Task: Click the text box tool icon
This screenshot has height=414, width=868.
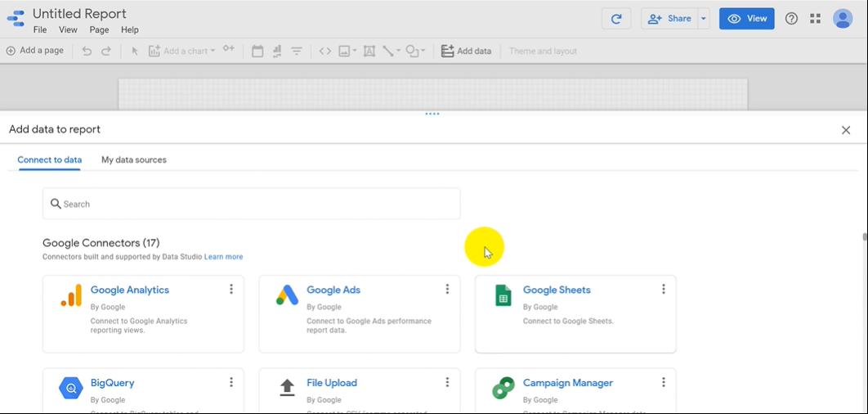Action: point(369,51)
